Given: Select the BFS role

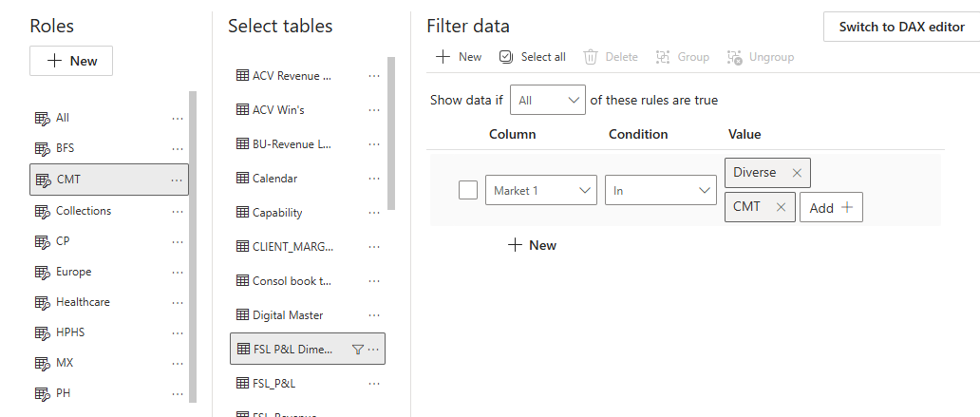Looking at the screenshot, I should tap(109, 149).
